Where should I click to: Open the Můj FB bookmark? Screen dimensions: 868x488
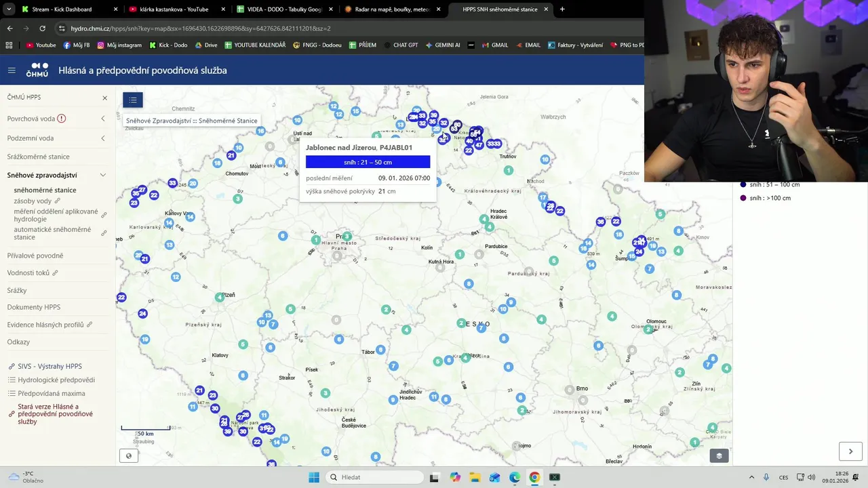pyautogui.click(x=77, y=45)
